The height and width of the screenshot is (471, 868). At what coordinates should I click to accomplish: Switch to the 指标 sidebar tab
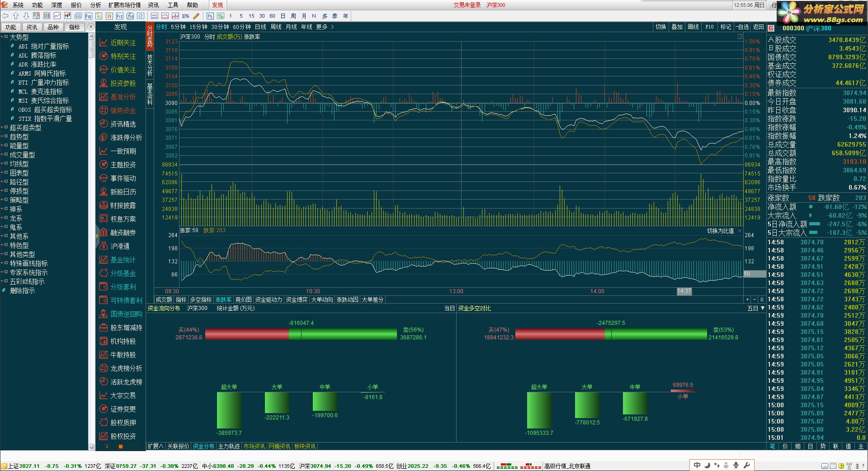75,27
